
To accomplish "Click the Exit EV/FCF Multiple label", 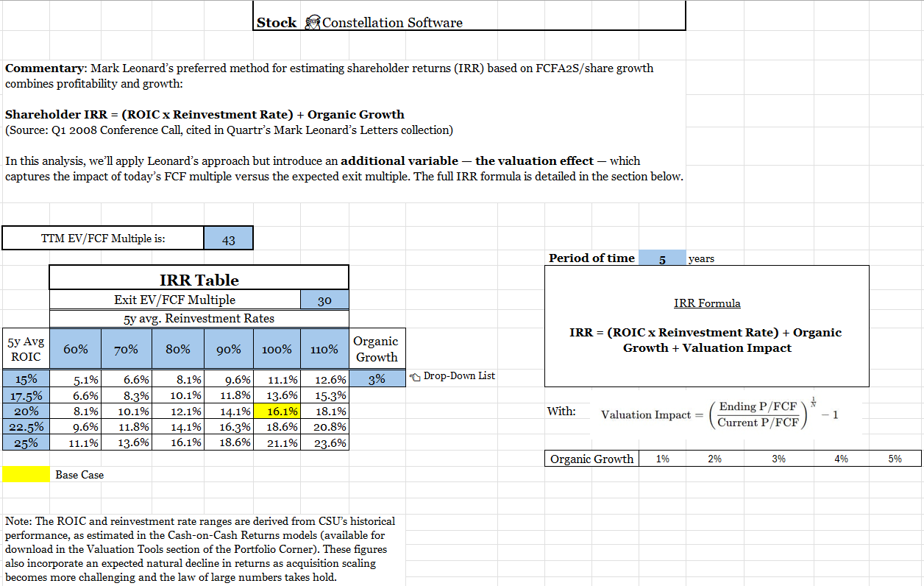I will (x=175, y=300).
